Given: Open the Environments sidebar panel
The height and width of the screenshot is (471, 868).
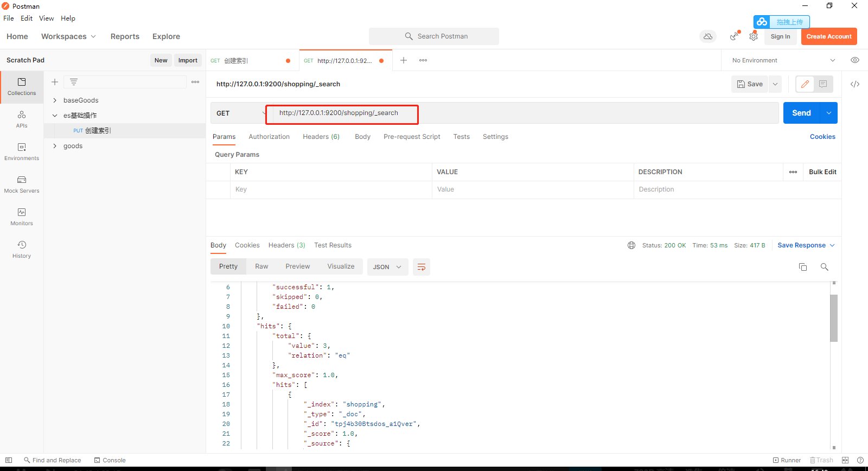Looking at the screenshot, I should [22, 152].
